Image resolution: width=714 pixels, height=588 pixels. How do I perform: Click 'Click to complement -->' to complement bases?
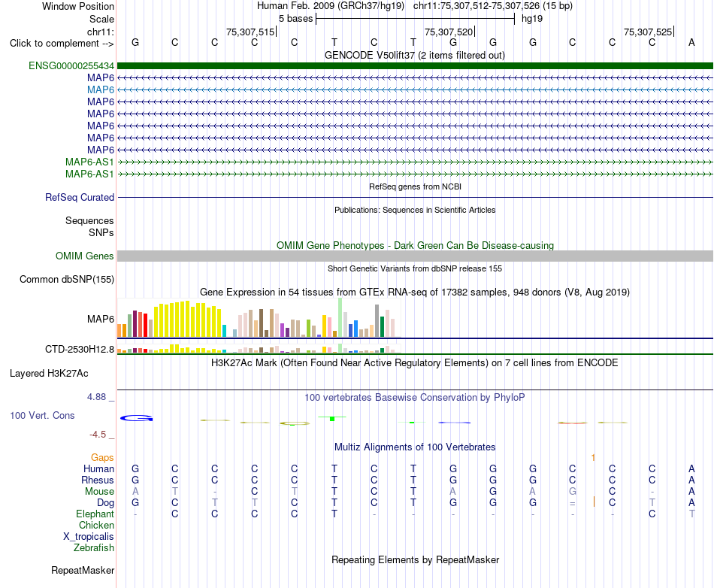[x=62, y=44]
